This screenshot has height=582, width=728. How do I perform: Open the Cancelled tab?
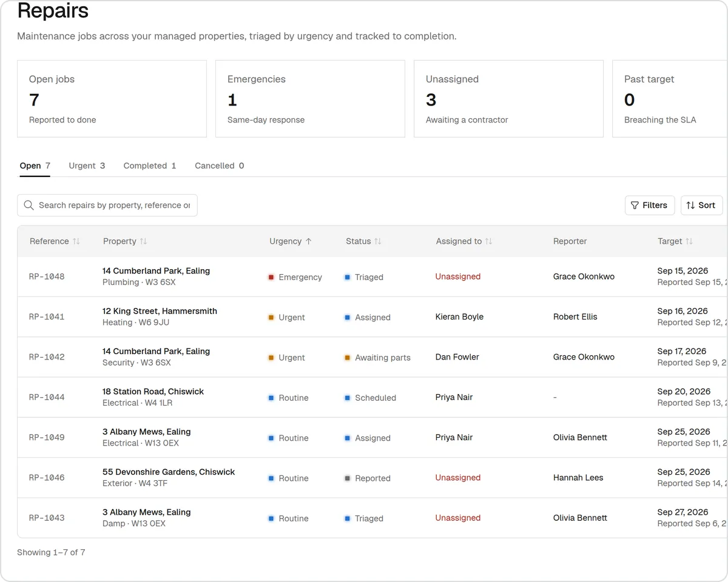tap(220, 166)
